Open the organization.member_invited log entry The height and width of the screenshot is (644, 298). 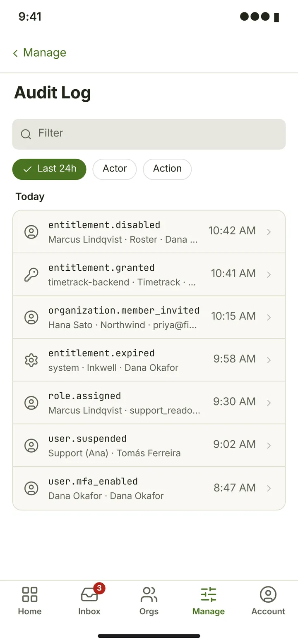click(x=149, y=317)
